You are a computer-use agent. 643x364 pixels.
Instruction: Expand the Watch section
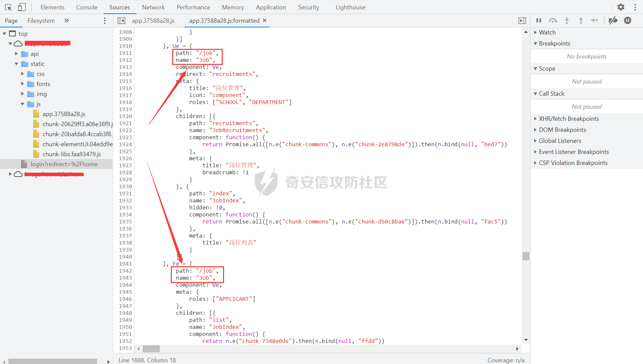pyautogui.click(x=547, y=32)
